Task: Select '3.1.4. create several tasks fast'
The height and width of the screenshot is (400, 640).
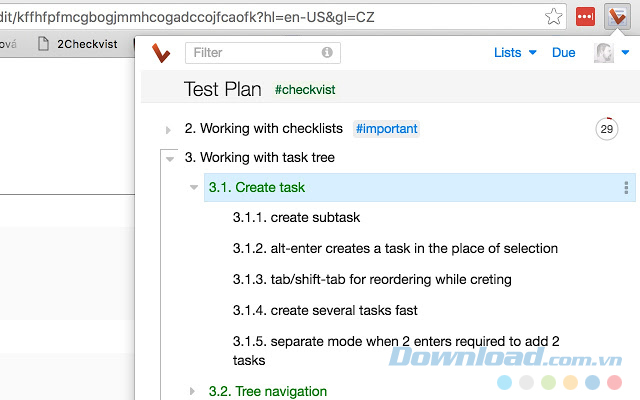Action: click(x=325, y=310)
